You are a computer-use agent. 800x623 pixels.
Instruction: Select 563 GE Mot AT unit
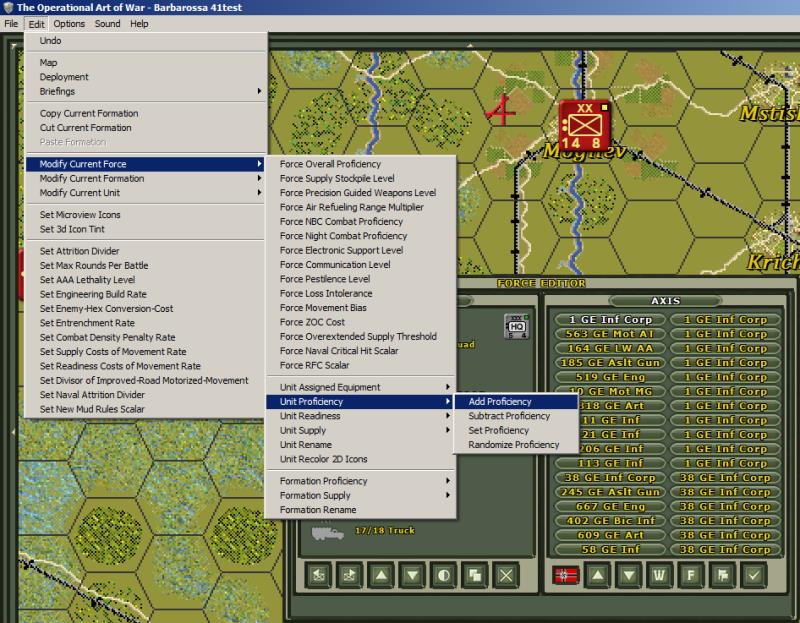(610, 334)
